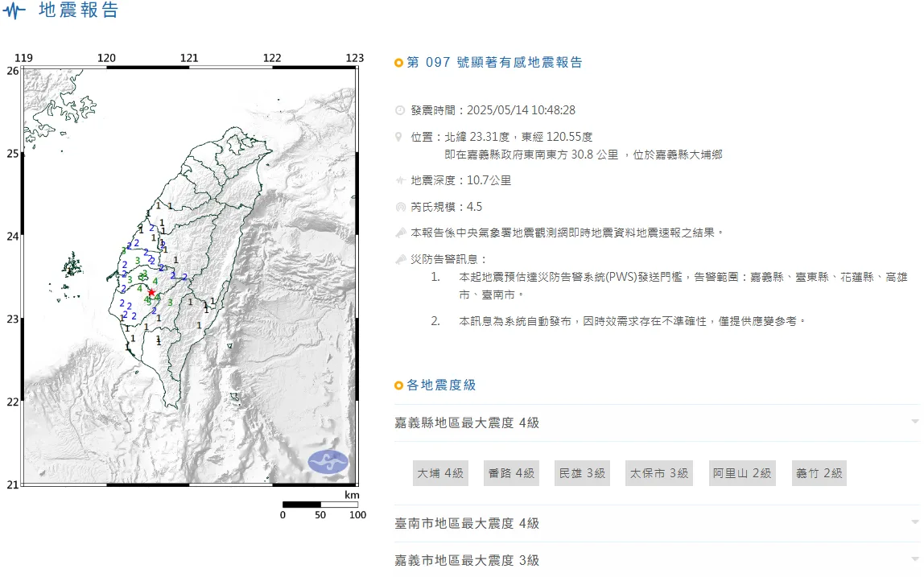Click the clock icon next to 發震時間
Viewport: 924px width, 577px height.
coord(400,110)
